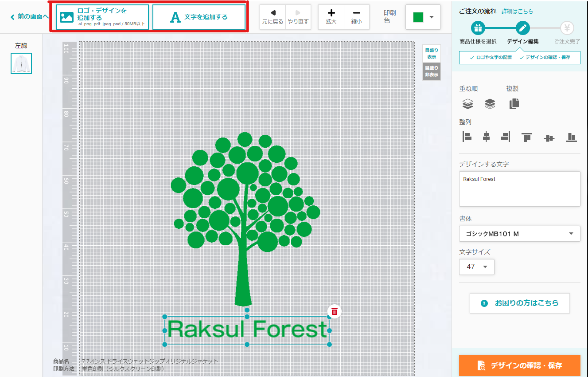Screen dimensions: 588x377
Task: Select the Raksul Forest text object
Action: click(247, 330)
